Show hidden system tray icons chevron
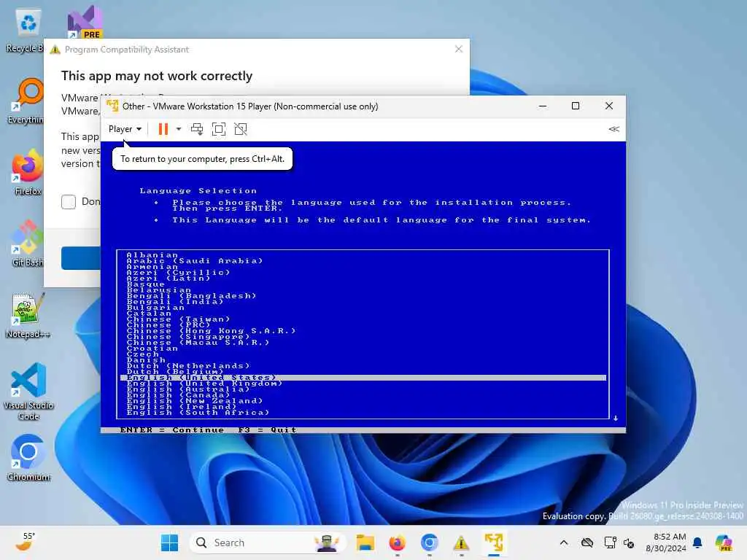This screenshot has height=560, width=747. click(x=564, y=542)
